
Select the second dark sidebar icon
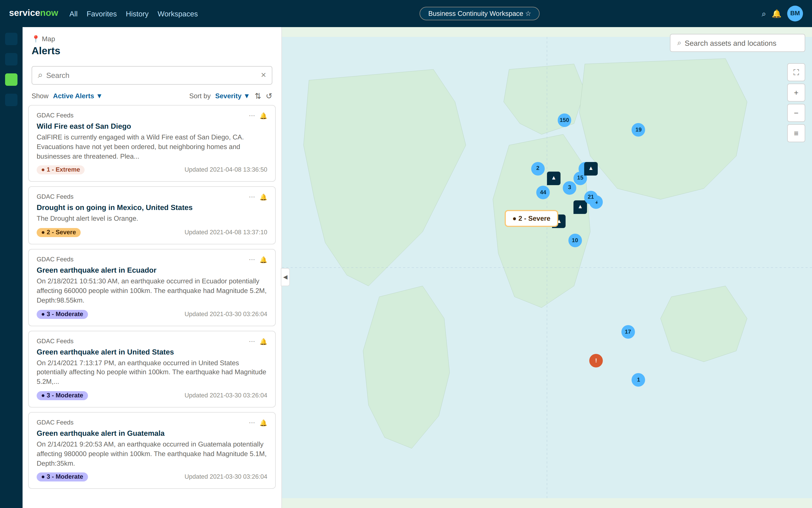pyautogui.click(x=11, y=59)
